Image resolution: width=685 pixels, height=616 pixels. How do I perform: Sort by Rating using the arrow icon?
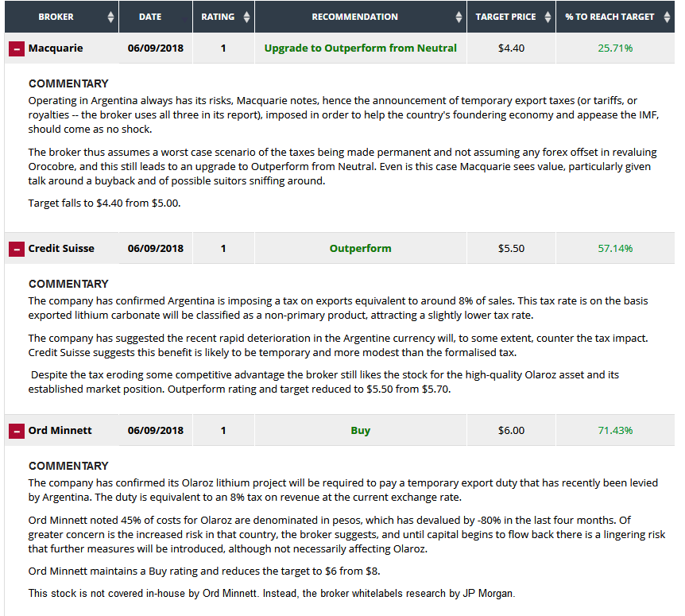click(x=247, y=17)
